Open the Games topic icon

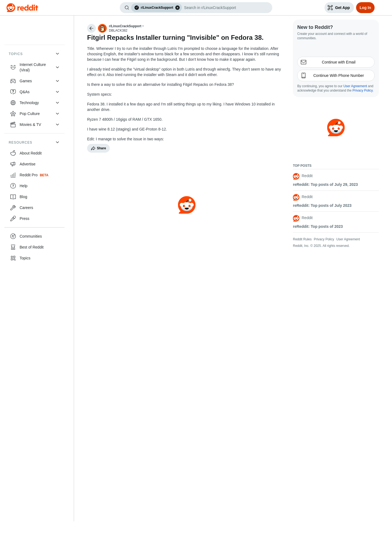13,81
